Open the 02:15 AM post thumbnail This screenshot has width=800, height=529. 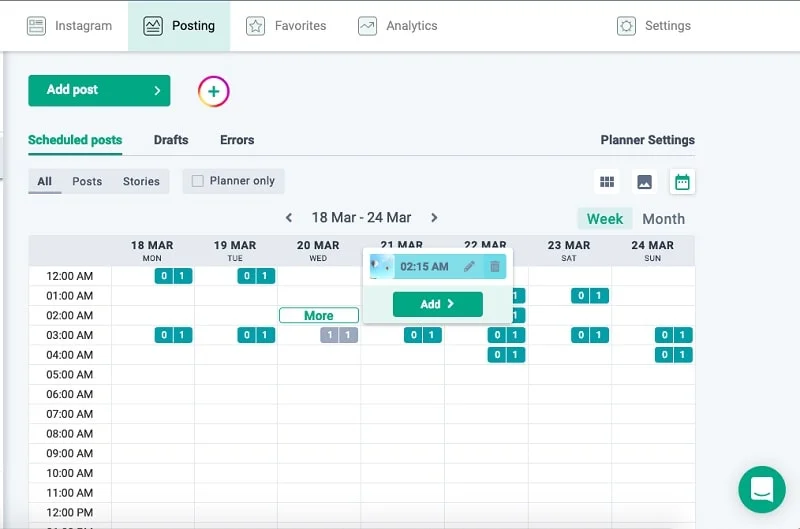[381, 267]
